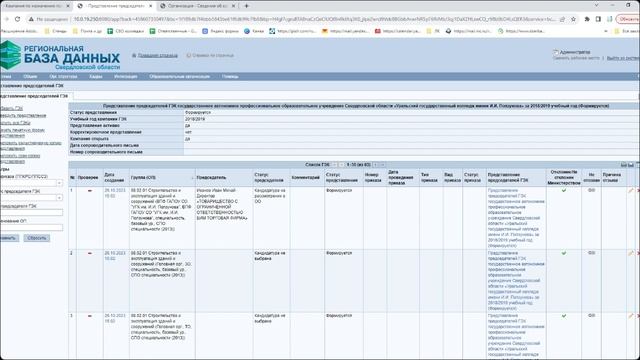Open the Стенды bookmarks folder

56,31
